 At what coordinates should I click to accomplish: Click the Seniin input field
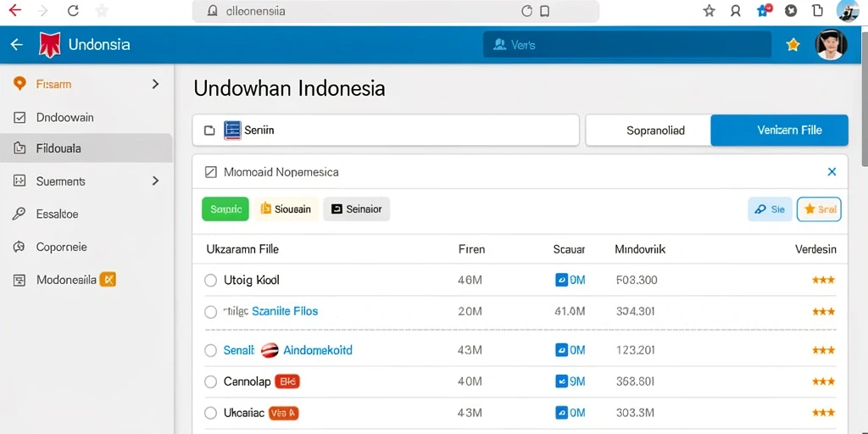pyautogui.click(x=386, y=130)
